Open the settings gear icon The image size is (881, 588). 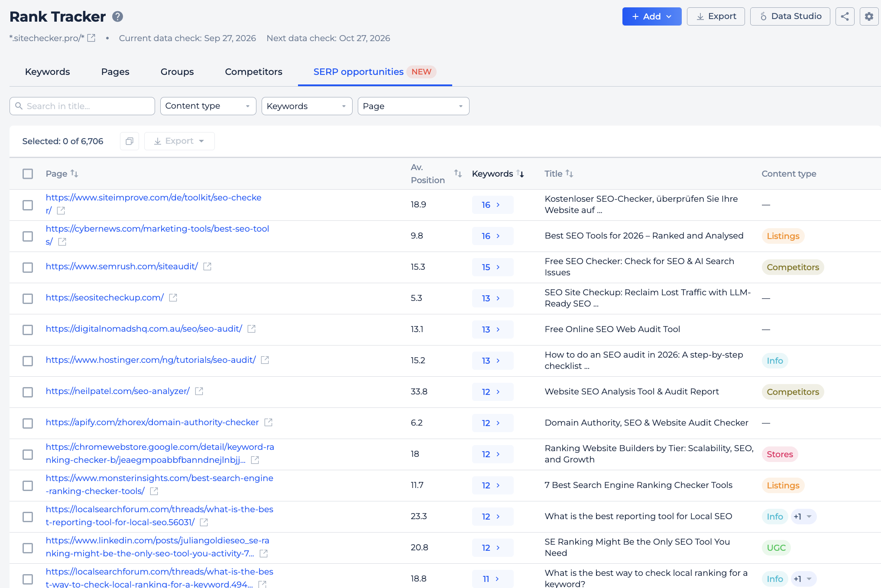click(x=869, y=16)
